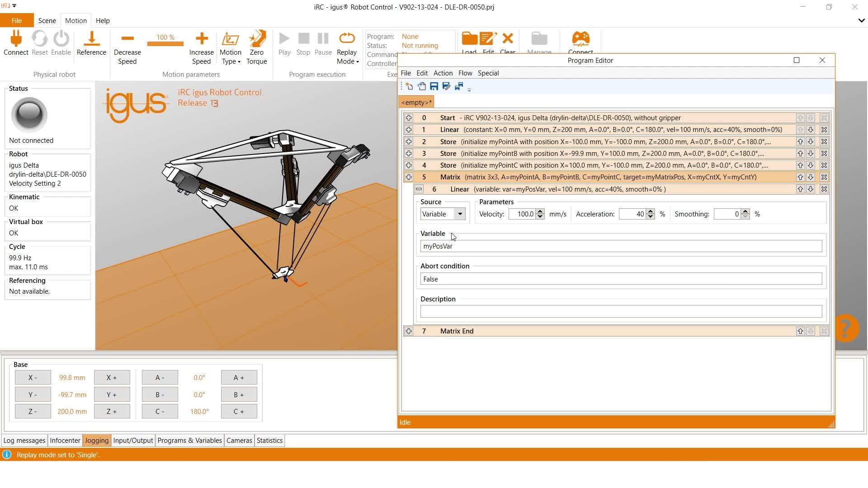Expand command 2 Store row
The height and width of the screenshot is (488, 868).
[x=409, y=142]
